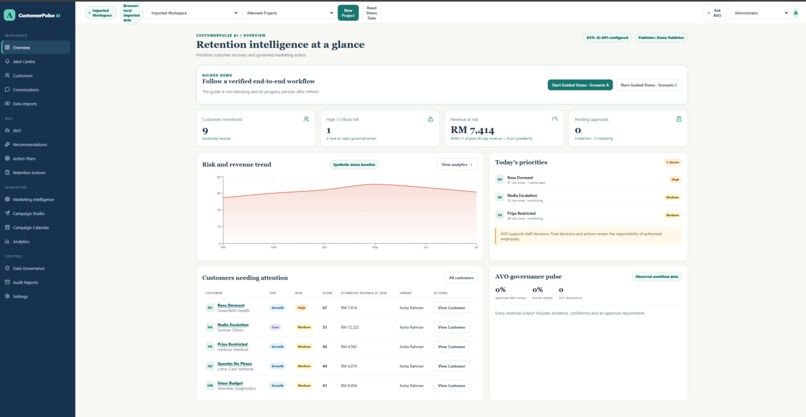
Task: Click the chat bubble icon for Conversations
Action: click(x=7, y=89)
